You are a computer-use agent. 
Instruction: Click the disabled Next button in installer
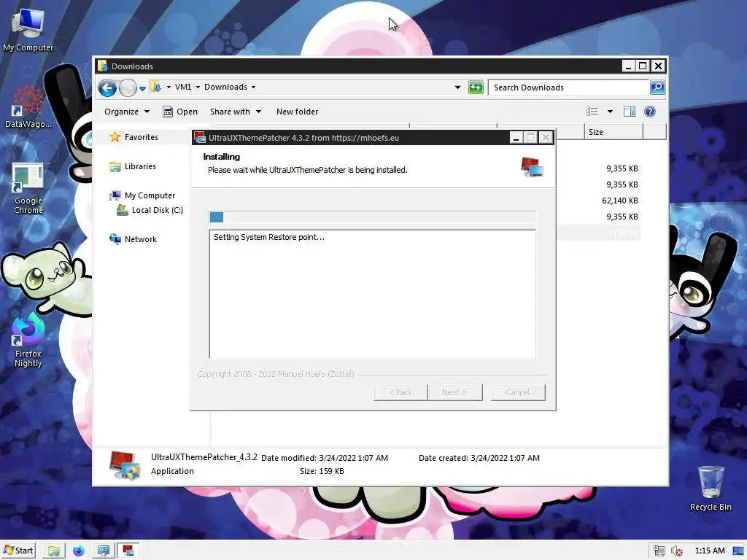click(x=454, y=392)
